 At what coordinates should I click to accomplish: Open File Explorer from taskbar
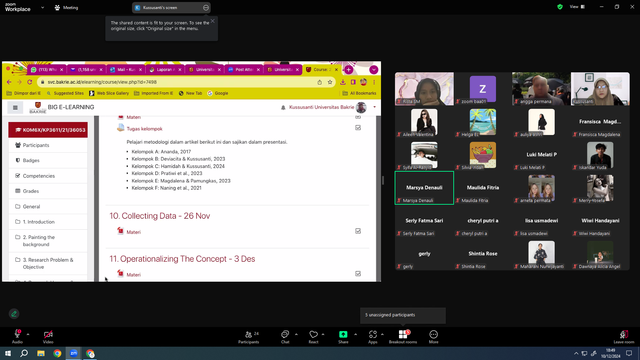click(41, 353)
